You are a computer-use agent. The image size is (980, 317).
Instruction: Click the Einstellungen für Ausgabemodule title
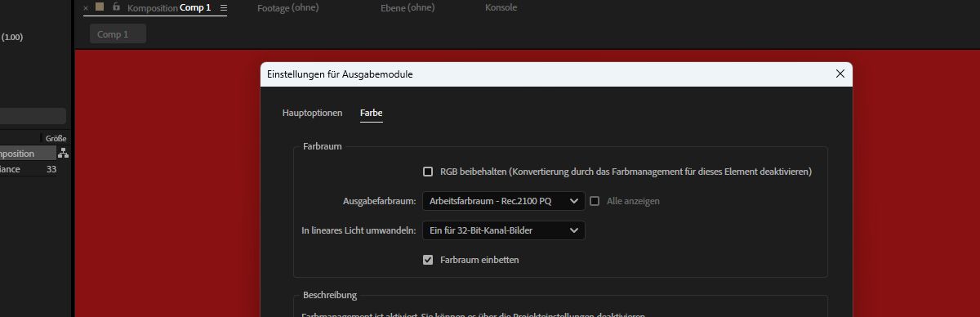tap(340, 74)
